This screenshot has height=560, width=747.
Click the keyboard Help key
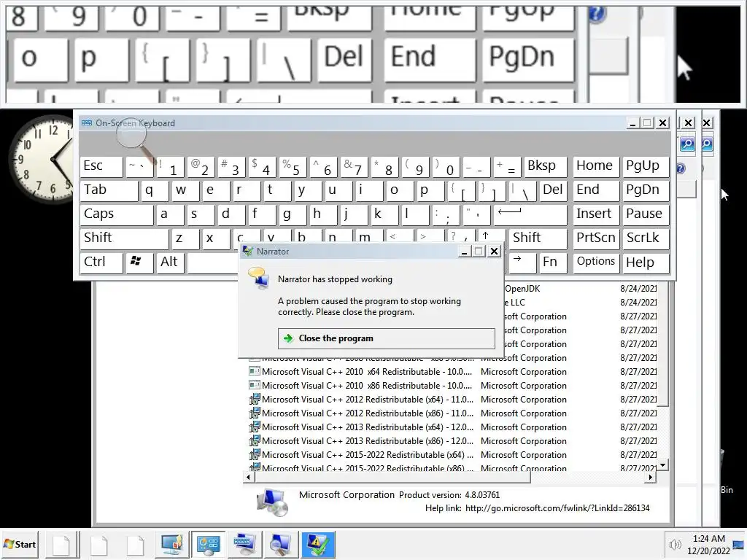click(x=646, y=262)
